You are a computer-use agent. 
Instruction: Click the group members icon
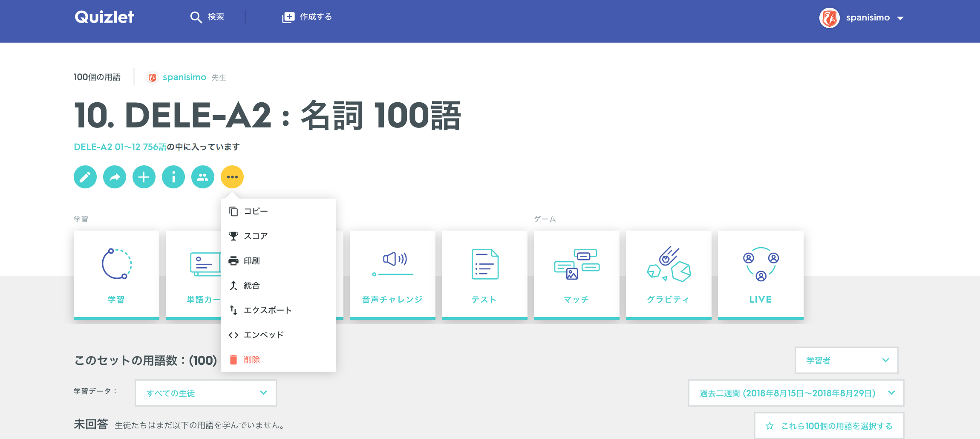203,177
